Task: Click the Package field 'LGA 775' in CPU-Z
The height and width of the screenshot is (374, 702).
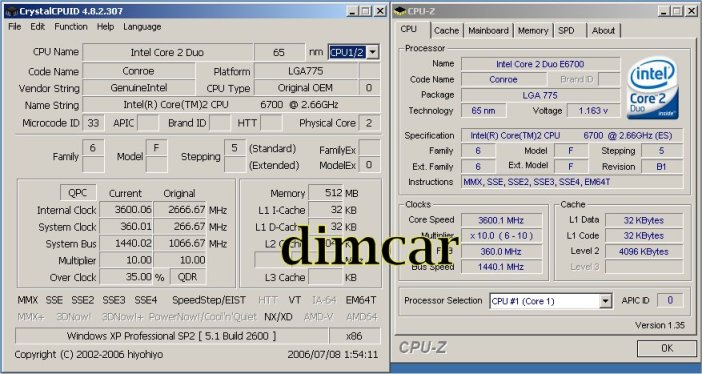Action: [x=540, y=95]
